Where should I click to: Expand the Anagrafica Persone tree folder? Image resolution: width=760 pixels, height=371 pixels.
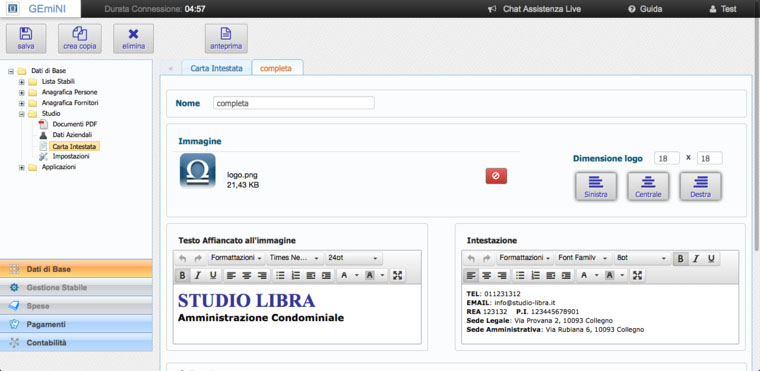coord(21,92)
